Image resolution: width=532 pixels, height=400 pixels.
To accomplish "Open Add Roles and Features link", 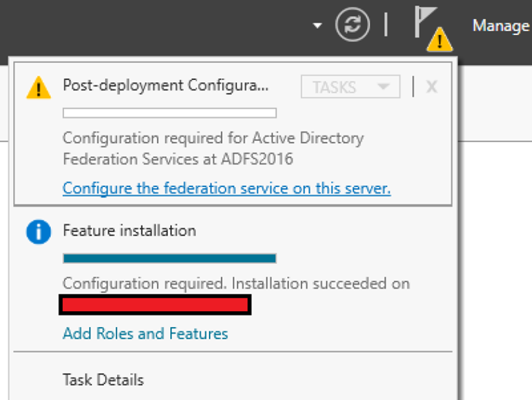I will coord(145,333).
